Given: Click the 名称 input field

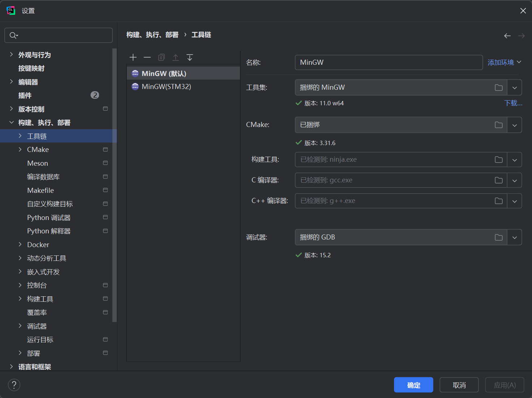Looking at the screenshot, I should pyautogui.click(x=389, y=62).
